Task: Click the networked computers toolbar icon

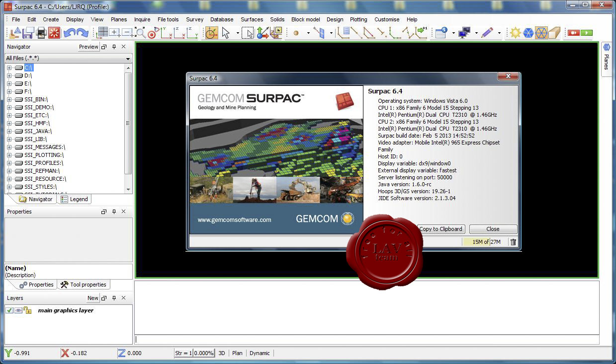Action: [464, 33]
